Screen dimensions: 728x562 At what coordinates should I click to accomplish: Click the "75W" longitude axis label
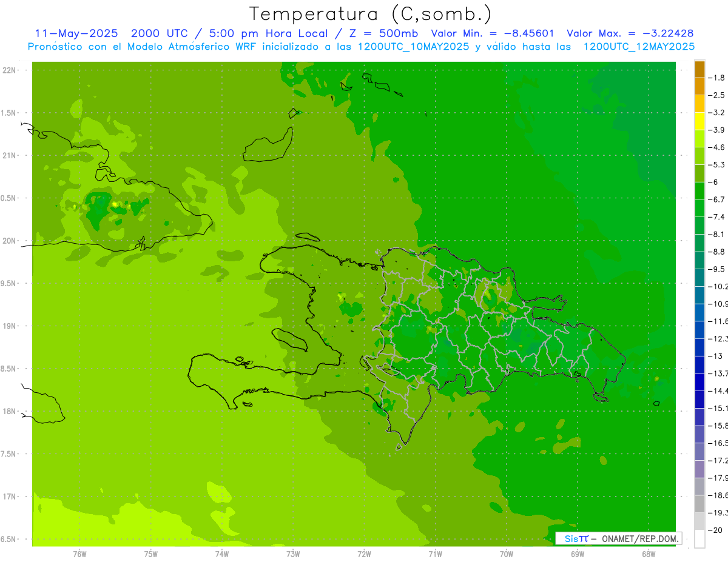coord(151,554)
